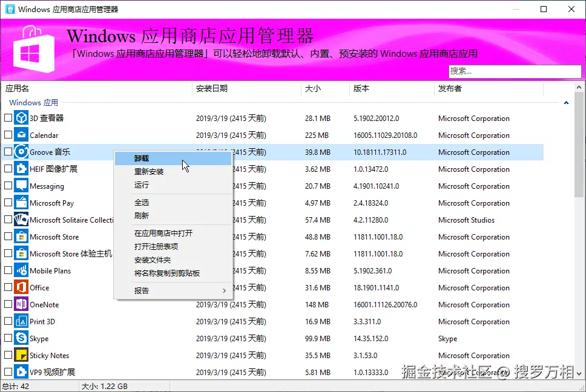Choose 安装文件夹 menu item

tap(173, 260)
